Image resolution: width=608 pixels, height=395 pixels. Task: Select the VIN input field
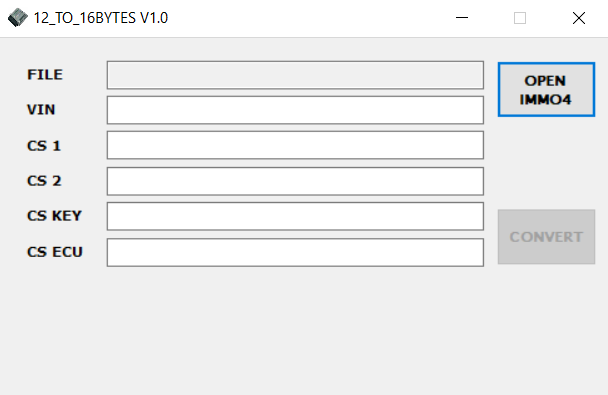[x=295, y=110]
